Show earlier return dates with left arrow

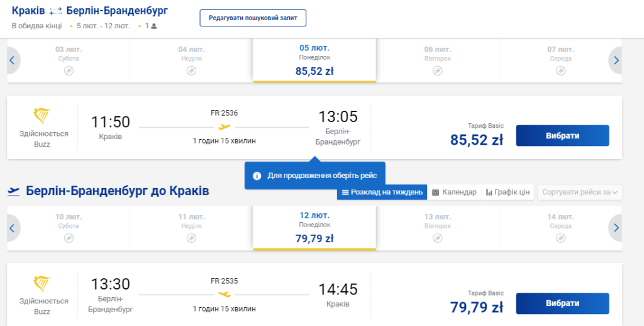[13, 228]
